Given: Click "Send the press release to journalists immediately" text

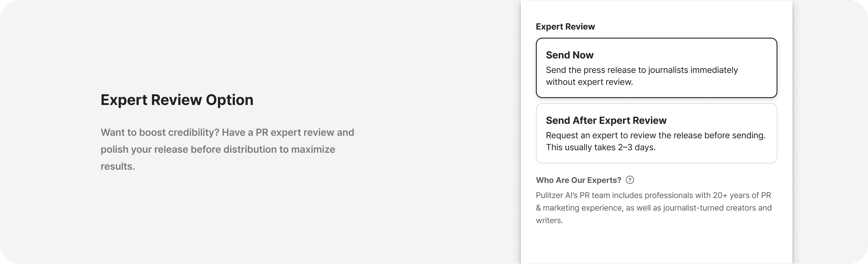Looking at the screenshot, I should (x=642, y=70).
